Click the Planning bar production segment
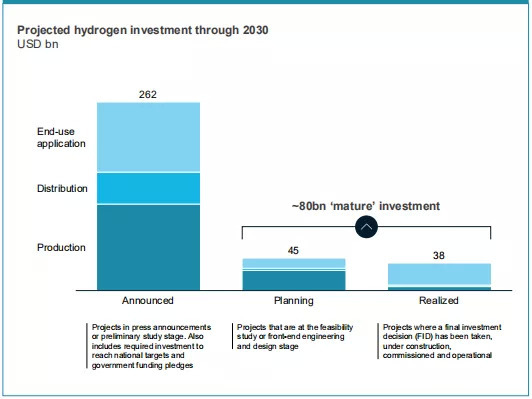Screen dimensions: 532x399 pos(294,281)
